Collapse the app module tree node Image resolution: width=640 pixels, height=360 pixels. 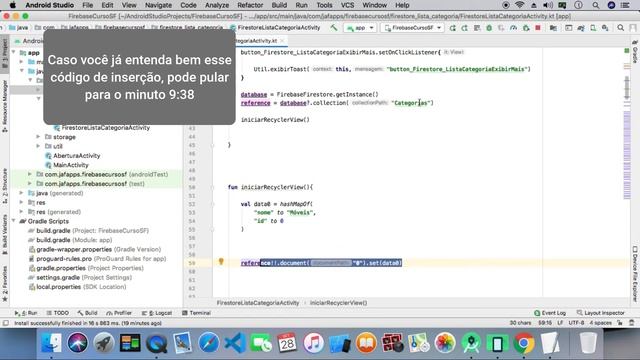(13, 53)
